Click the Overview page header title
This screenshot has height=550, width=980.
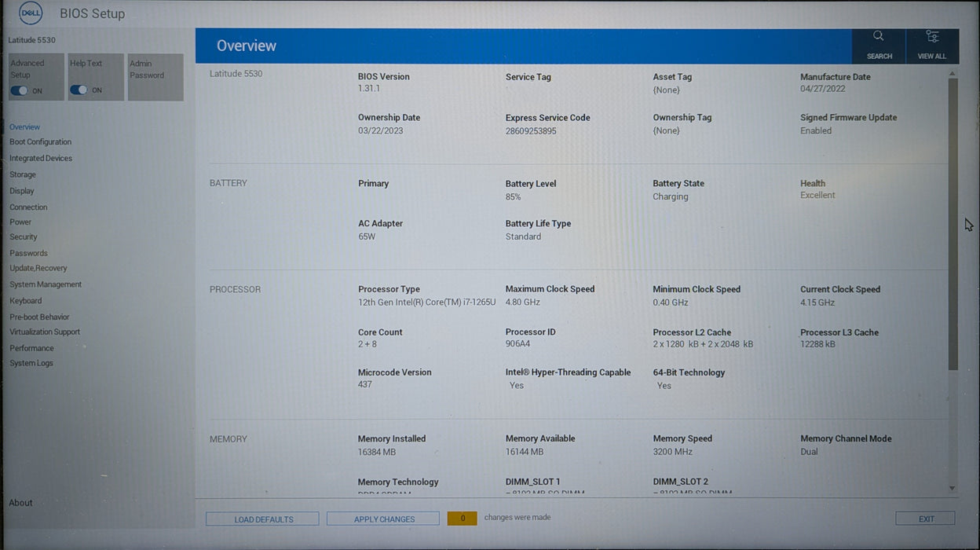pos(247,46)
